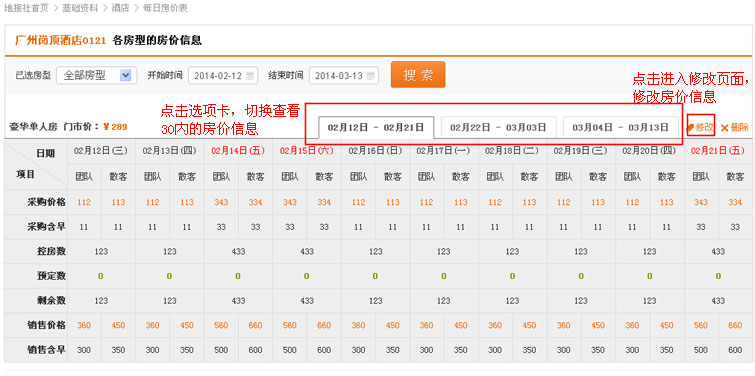
Task: Click the X delete icon beside 删除
Action: tap(724, 128)
